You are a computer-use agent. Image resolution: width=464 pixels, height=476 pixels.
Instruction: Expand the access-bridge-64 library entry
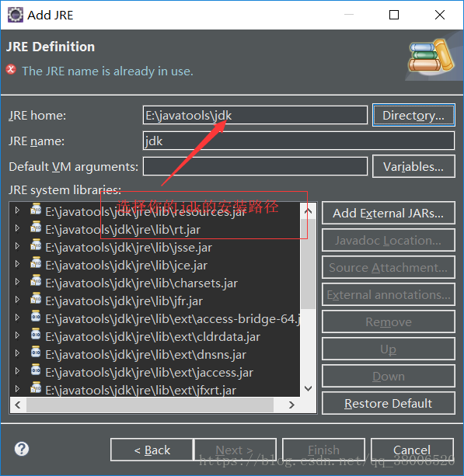(x=17, y=318)
